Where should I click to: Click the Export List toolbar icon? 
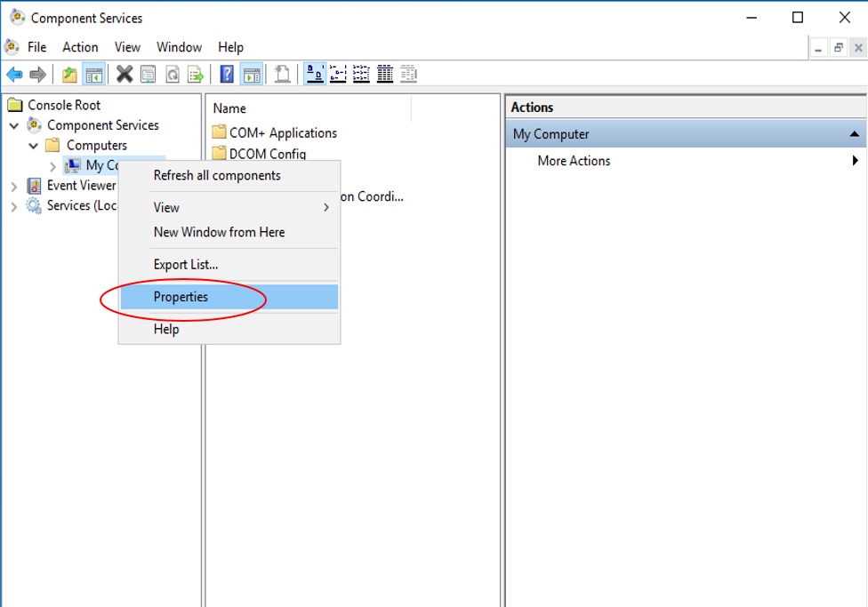coord(195,75)
